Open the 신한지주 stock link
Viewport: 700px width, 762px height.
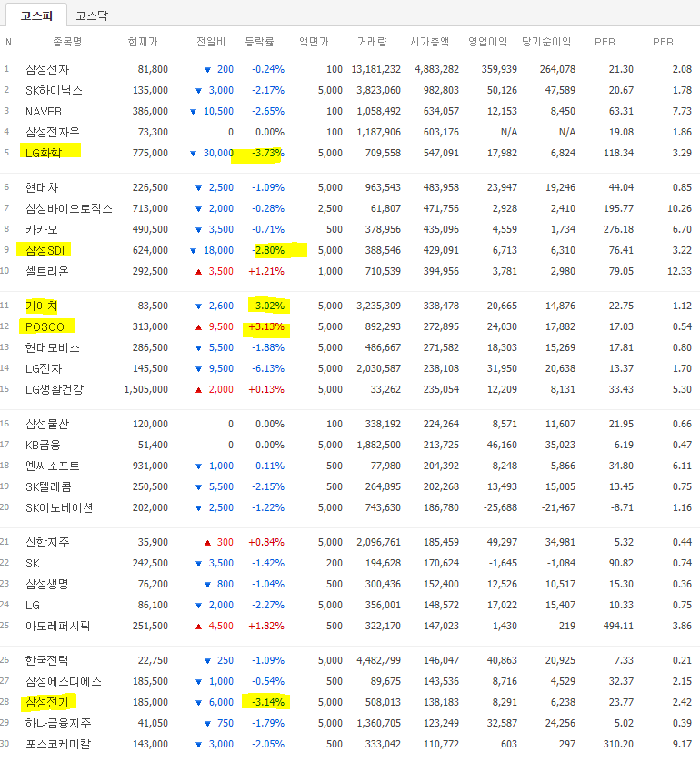click(47, 542)
